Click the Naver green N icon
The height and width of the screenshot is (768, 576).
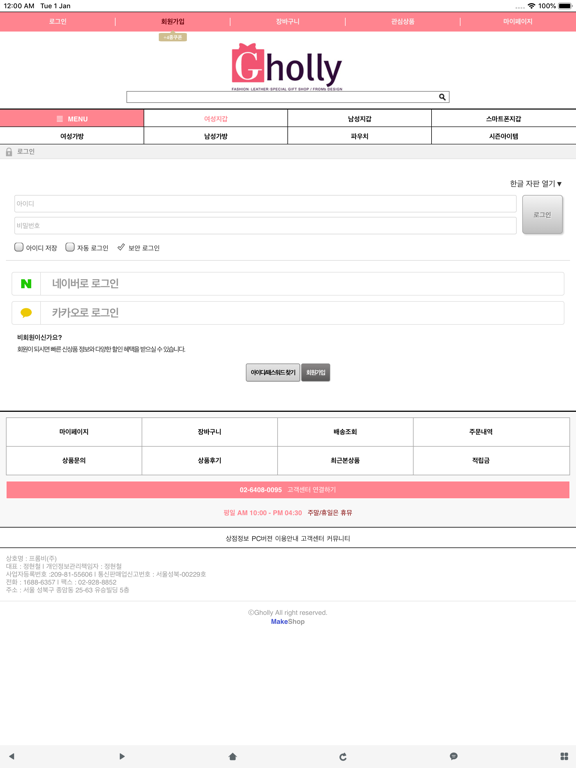(x=26, y=284)
